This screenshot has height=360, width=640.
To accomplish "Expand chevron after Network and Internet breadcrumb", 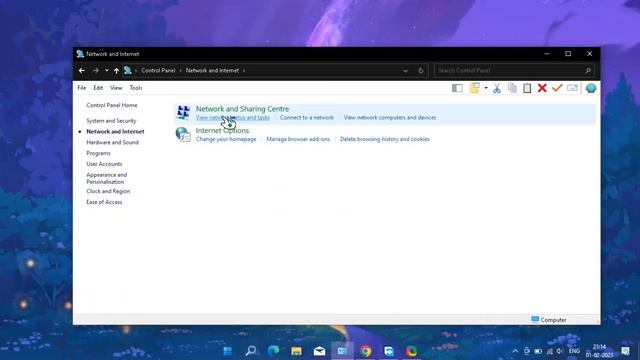I will click(244, 71).
